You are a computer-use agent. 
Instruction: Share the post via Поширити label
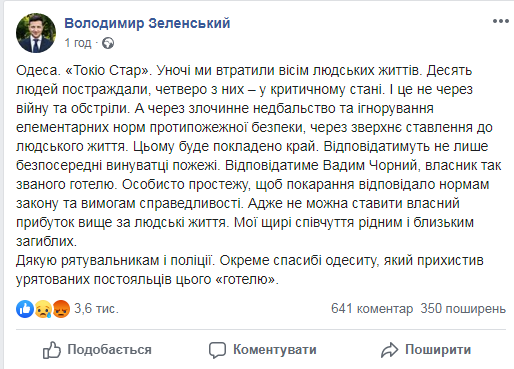coord(438,350)
